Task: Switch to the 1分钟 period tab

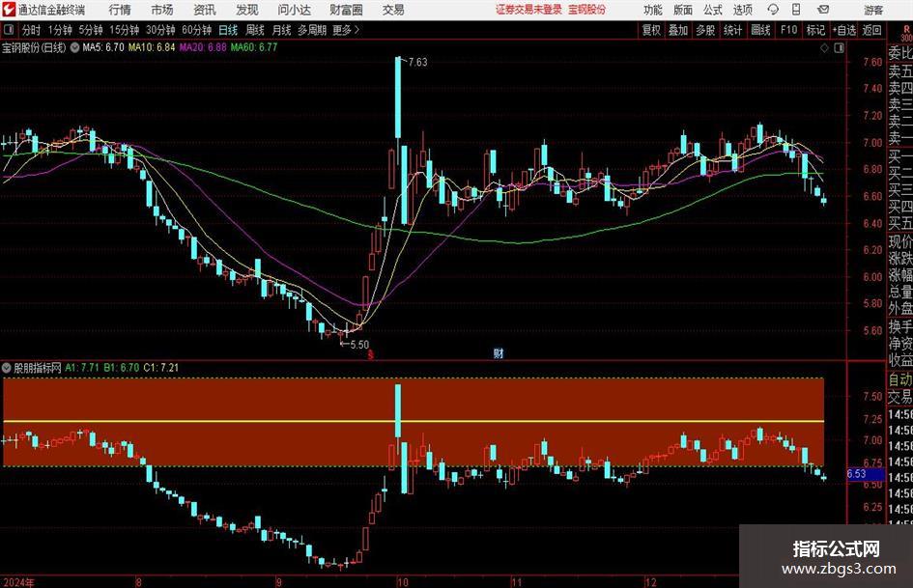Action: point(60,30)
